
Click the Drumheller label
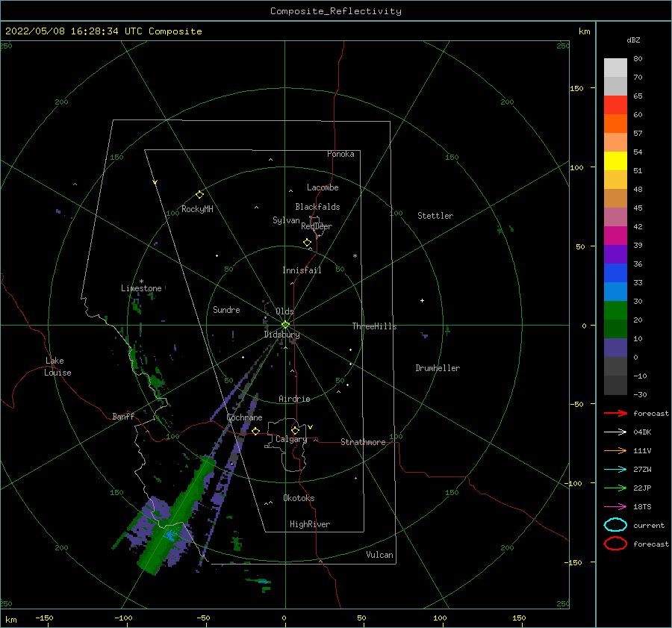[x=438, y=368]
